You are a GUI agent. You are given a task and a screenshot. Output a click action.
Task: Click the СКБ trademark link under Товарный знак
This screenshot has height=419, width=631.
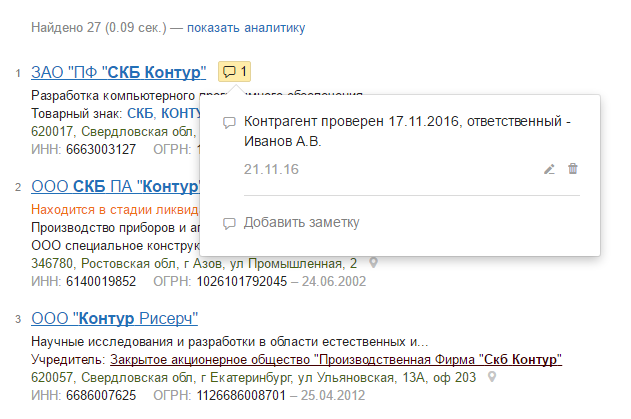(x=141, y=113)
